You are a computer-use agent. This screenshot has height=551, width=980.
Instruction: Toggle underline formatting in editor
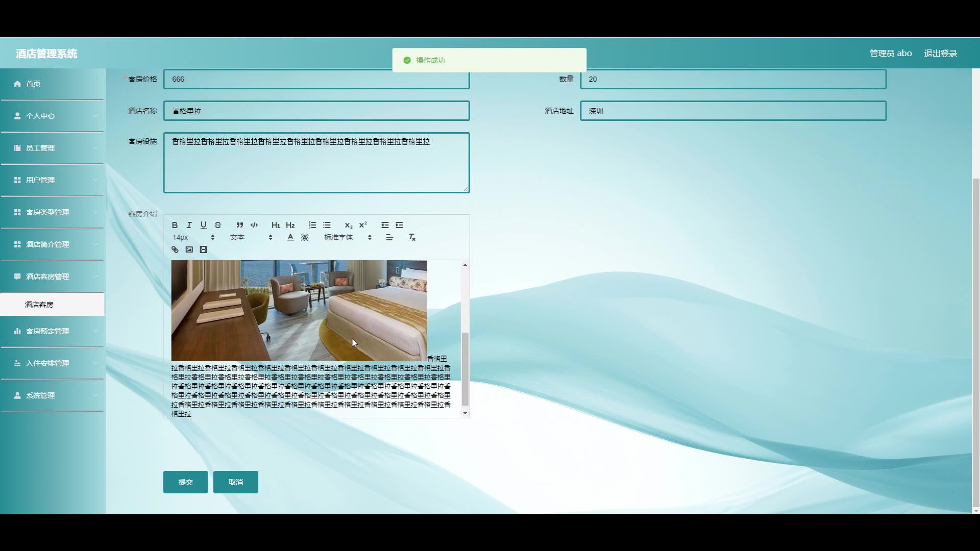point(203,225)
